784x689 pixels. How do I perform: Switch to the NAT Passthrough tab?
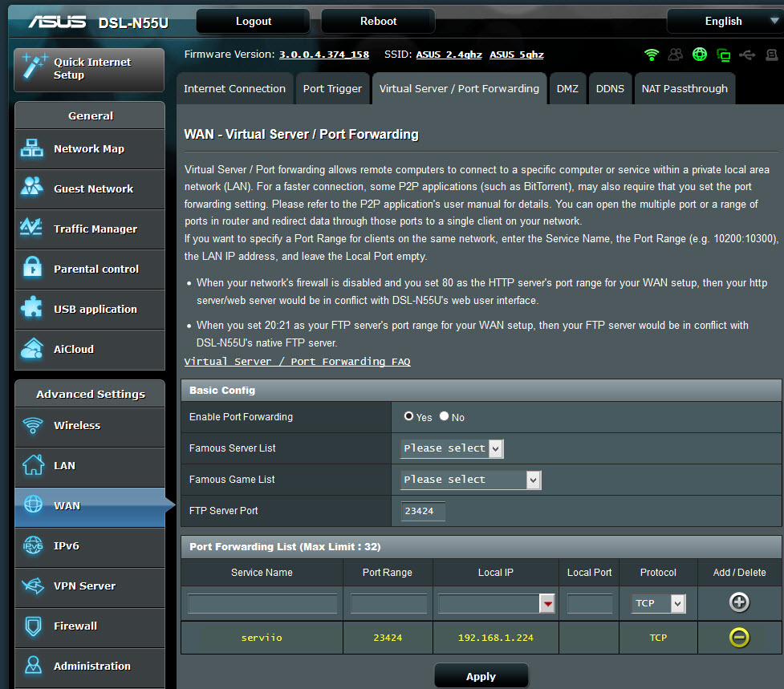pyautogui.click(x=684, y=89)
